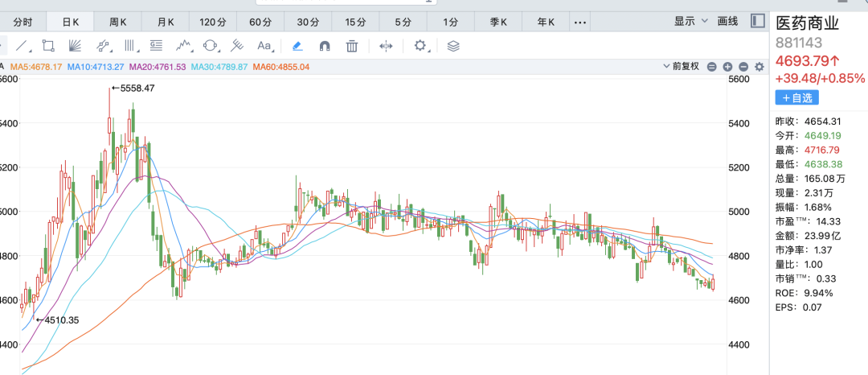This screenshot has width=868, height=375.
Task: Click the 振幅: 1.68% row
Action: (803, 207)
